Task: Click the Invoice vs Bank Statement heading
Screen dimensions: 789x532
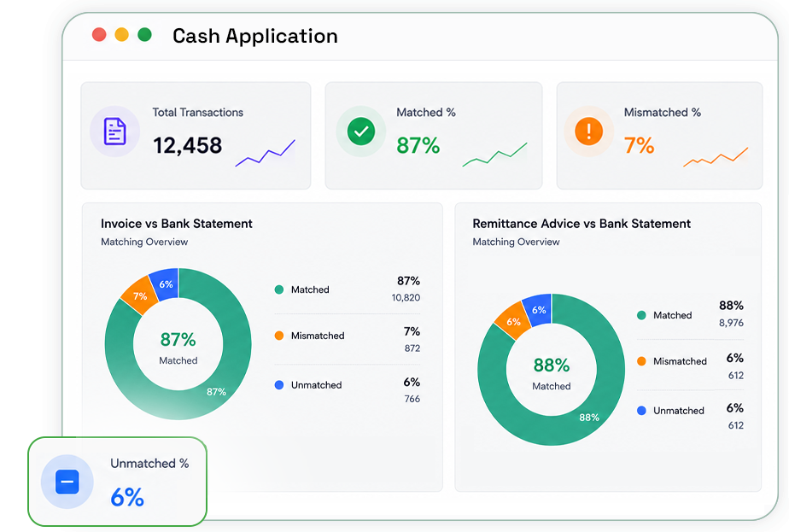Action: tap(176, 224)
